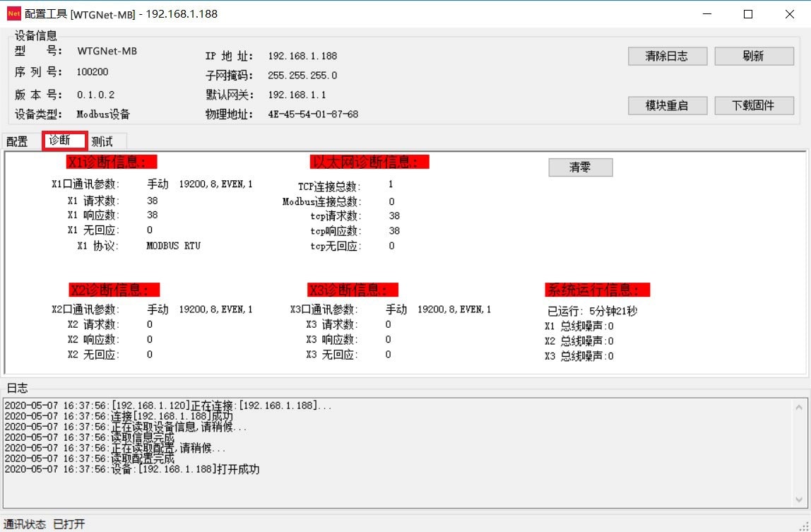Viewport: 811px width, 532px height.
Task: Click the X3诊断信息 heading
Action: tap(353, 289)
